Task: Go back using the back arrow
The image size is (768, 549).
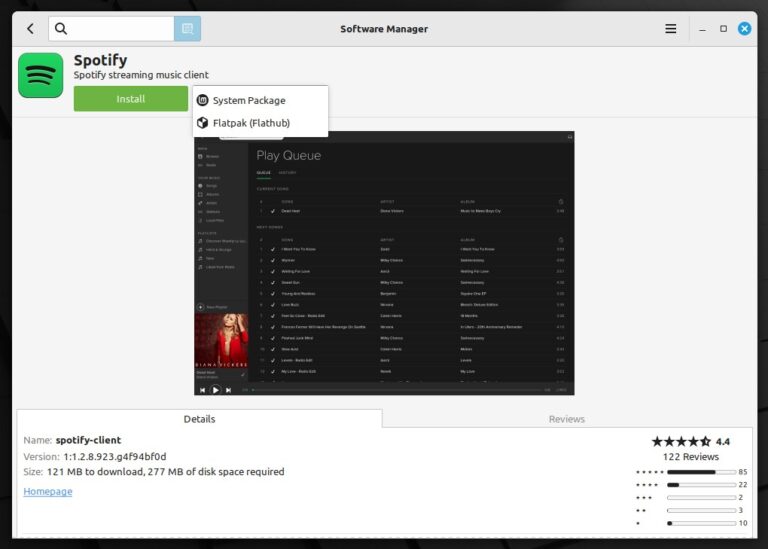Action: point(30,29)
